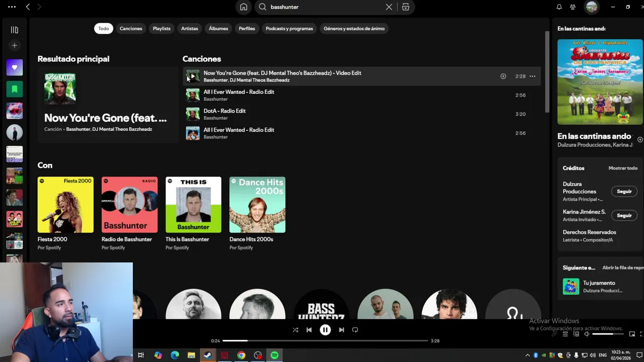This screenshot has height=362, width=644.
Task: Open green bookmark Your Episodes tile
Action: coord(15,89)
